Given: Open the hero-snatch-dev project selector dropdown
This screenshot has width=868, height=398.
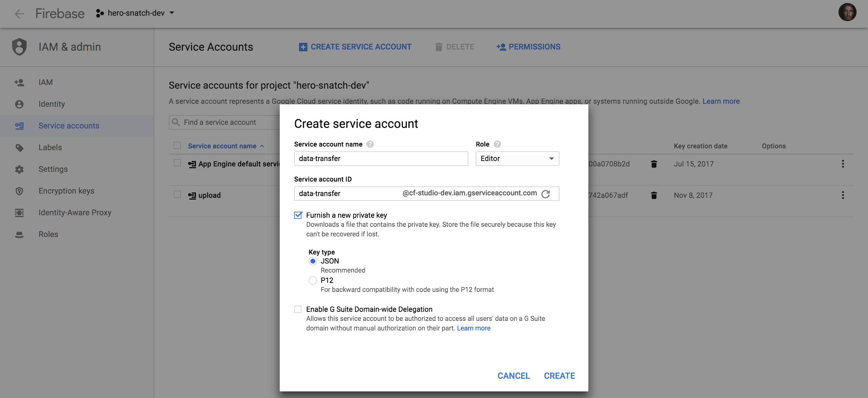Looking at the screenshot, I should point(136,13).
